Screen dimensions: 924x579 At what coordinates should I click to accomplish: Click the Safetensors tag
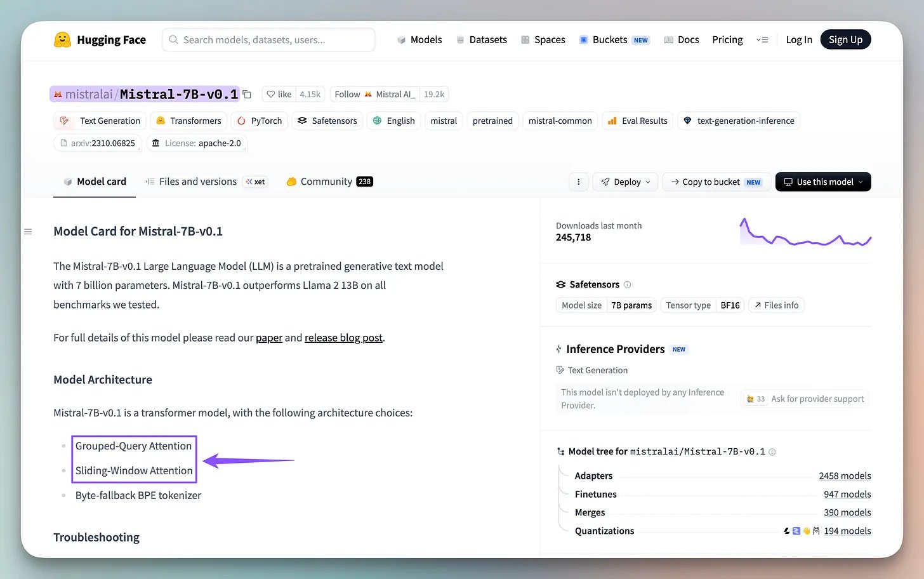pos(327,121)
